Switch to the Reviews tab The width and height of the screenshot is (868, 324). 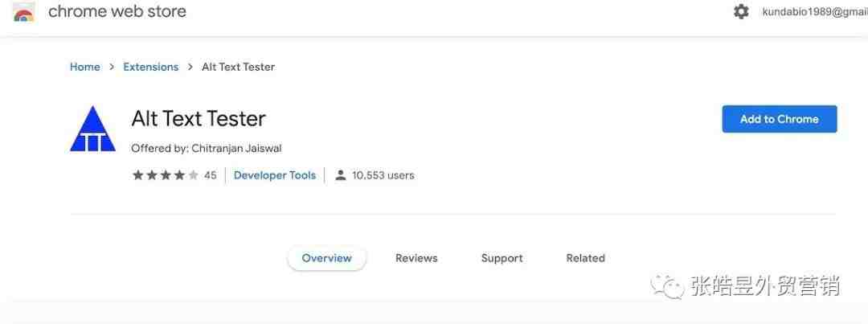coord(416,258)
